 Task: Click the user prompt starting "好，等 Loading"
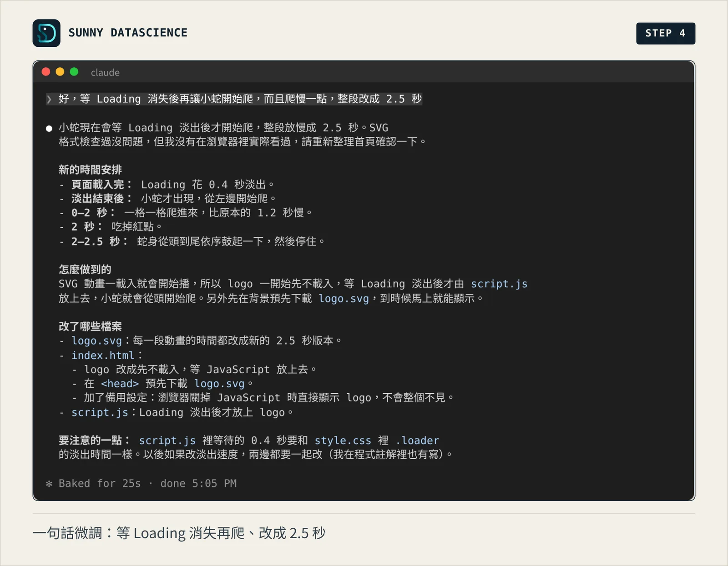coord(240,99)
